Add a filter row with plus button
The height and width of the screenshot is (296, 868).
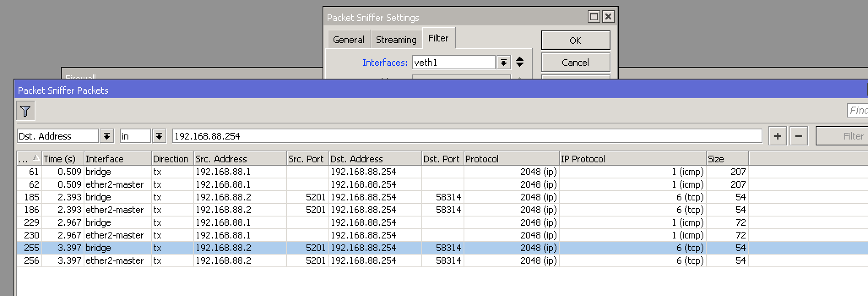[777, 136]
